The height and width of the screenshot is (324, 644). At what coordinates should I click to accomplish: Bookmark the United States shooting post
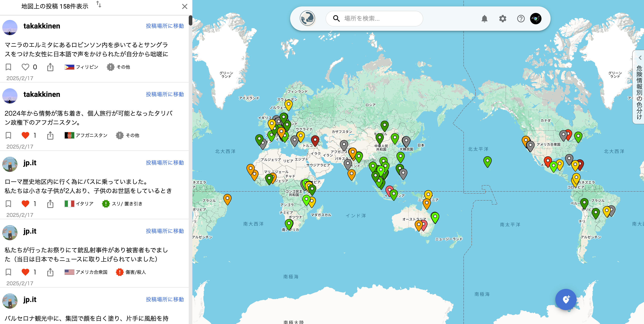coord(8,272)
